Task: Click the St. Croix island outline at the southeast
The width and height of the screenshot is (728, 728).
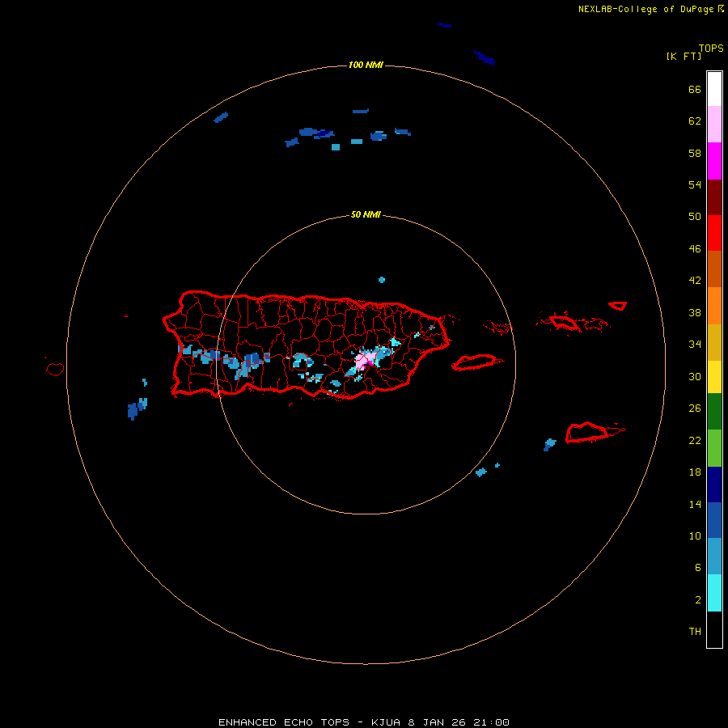Action: 588,432
